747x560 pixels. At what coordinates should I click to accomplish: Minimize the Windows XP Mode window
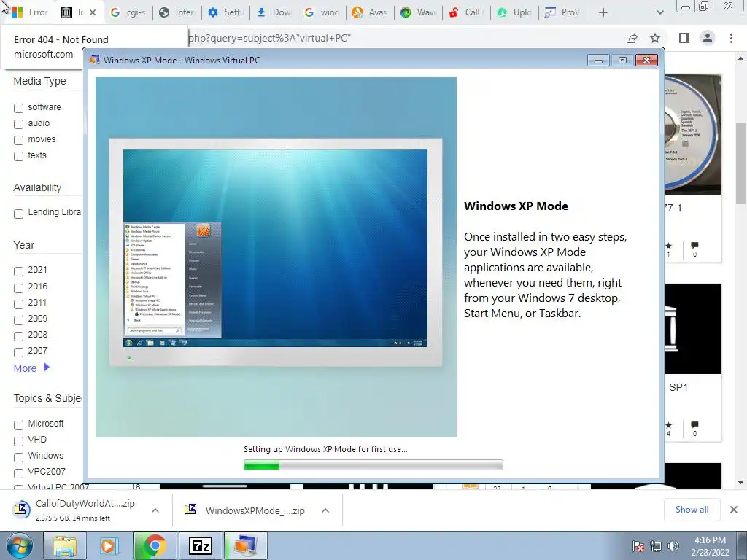598,60
